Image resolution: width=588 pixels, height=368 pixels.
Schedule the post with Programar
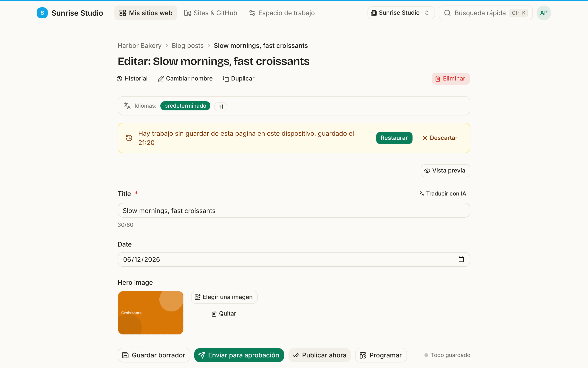click(x=381, y=355)
